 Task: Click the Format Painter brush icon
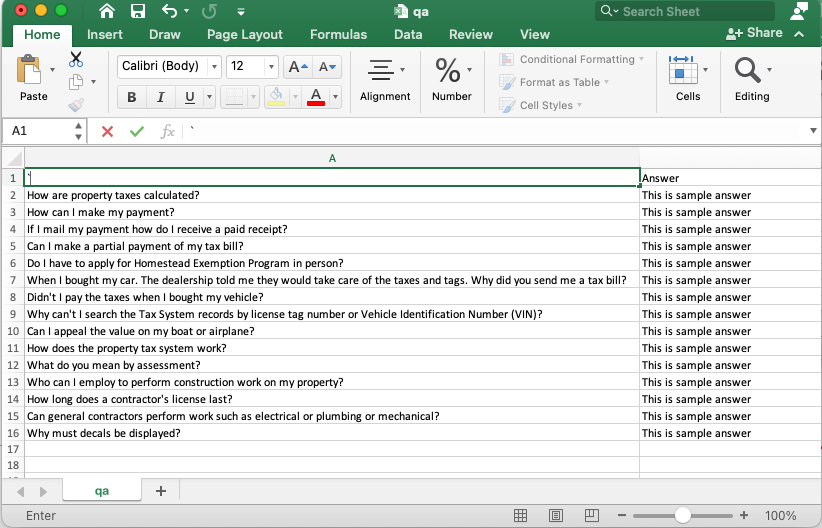76,105
